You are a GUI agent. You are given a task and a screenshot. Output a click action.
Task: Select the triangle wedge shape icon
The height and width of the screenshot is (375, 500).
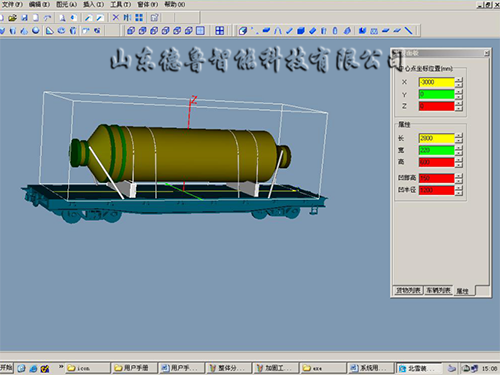click(50, 31)
